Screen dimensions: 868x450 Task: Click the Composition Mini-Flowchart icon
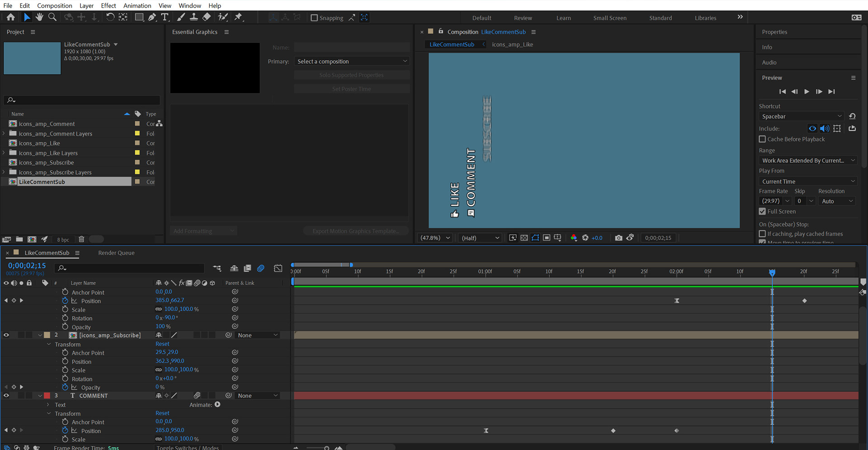[x=217, y=269]
